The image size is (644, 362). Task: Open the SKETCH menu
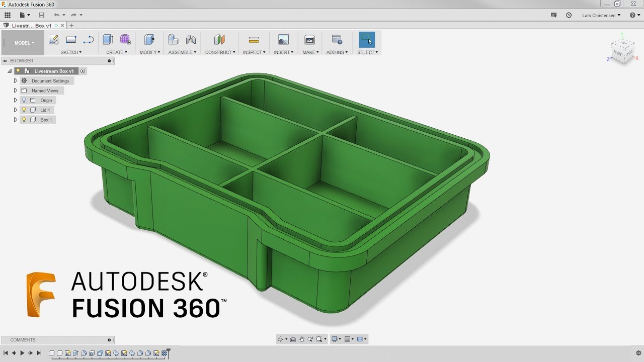pyautogui.click(x=71, y=52)
